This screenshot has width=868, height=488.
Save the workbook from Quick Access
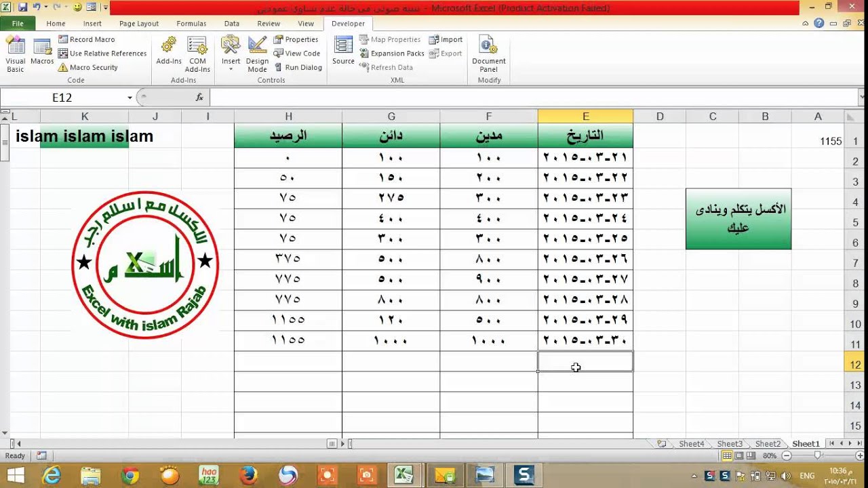coord(22,7)
